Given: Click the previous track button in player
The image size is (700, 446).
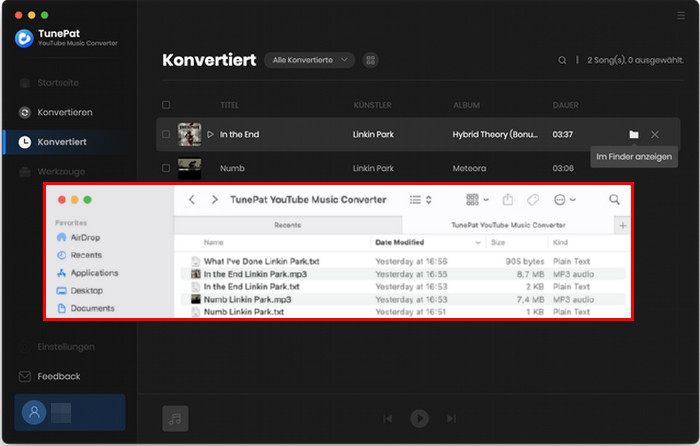Looking at the screenshot, I should pyautogui.click(x=388, y=418).
